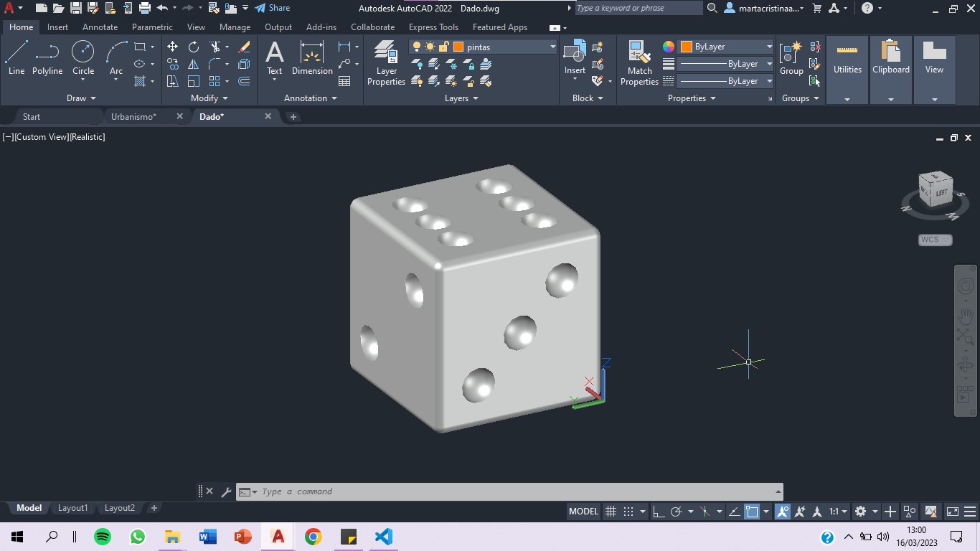Image resolution: width=980 pixels, height=551 pixels.
Task: Click the layer color orange swatch
Action: pyautogui.click(x=458, y=47)
